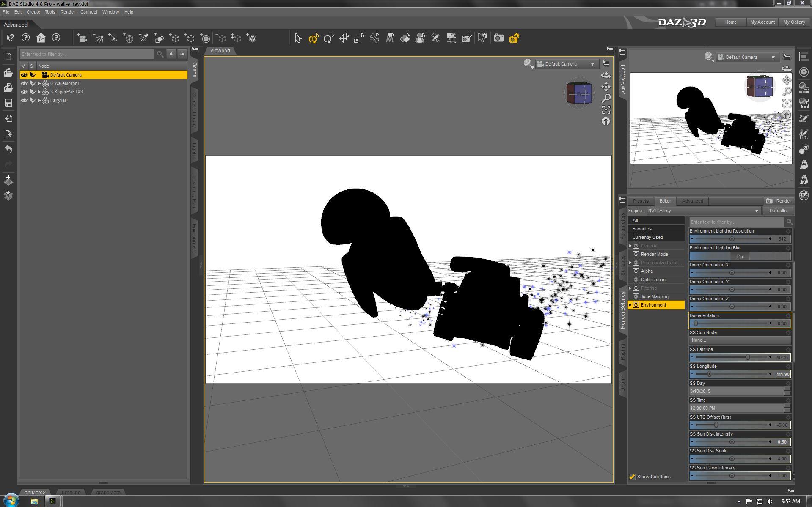Activate the Universal tool in the toolbar
Screen dimensions: 812x507
point(313,38)
